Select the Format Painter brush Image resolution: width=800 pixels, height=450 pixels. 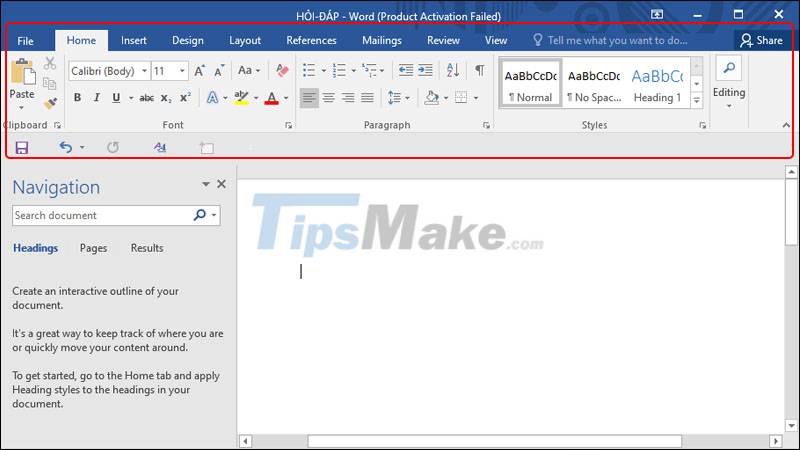[x=50, y=103]
